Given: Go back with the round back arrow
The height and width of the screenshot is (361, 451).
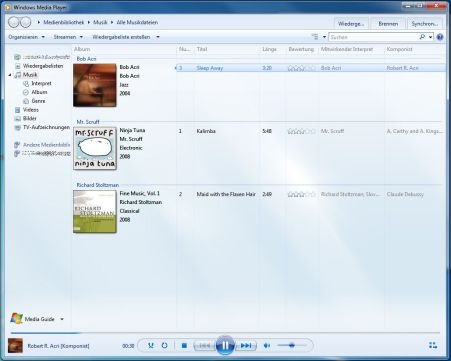Looking at the screenshot, I should [x=14, y=22].
